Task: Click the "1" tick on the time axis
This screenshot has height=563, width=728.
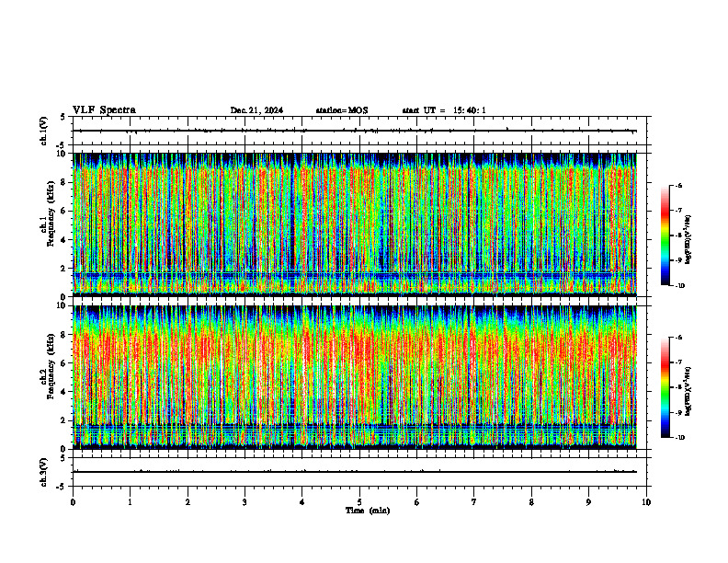Action: (x=130, y=502)
